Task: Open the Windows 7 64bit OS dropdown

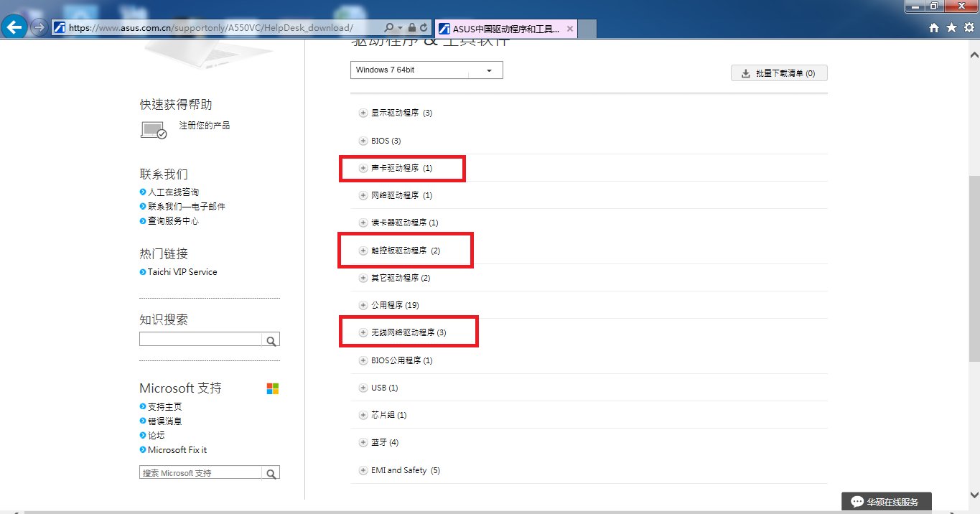Action: [426, 70]
